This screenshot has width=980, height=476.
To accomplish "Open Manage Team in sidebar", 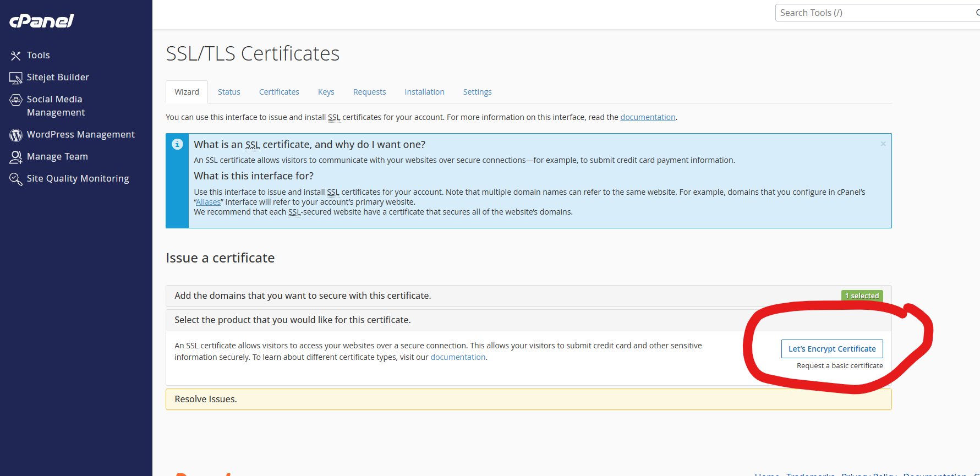I will 57,156.
